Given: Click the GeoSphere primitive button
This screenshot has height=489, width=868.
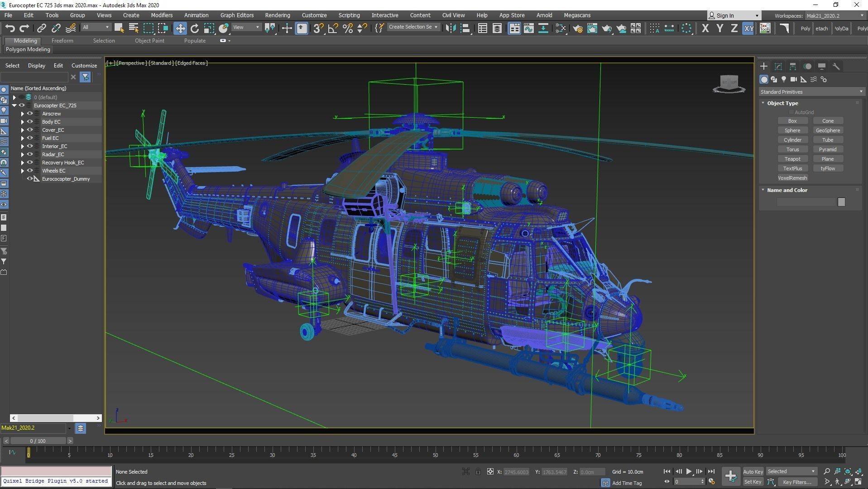Looking at the screenshot, I should [828, 130].
